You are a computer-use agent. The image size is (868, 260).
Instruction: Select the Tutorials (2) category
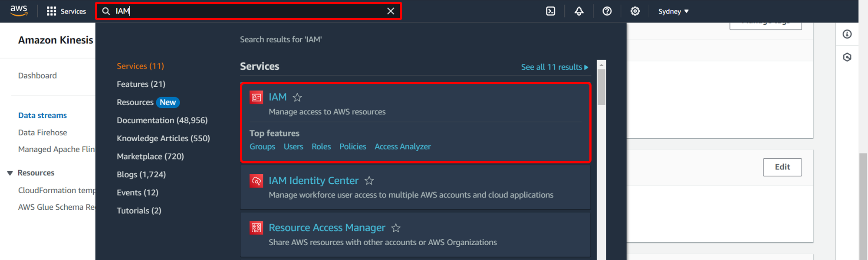(x=139, y=211)
